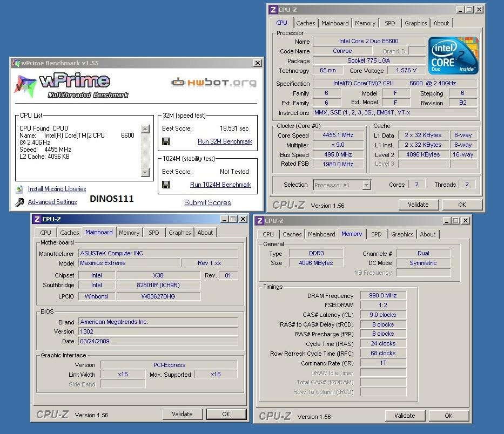Image resolution: width=504 pixels, height=434 pixels.
Task: Click the processor name Intel Core 2 Duo E6600
Action: coord(368,41)
